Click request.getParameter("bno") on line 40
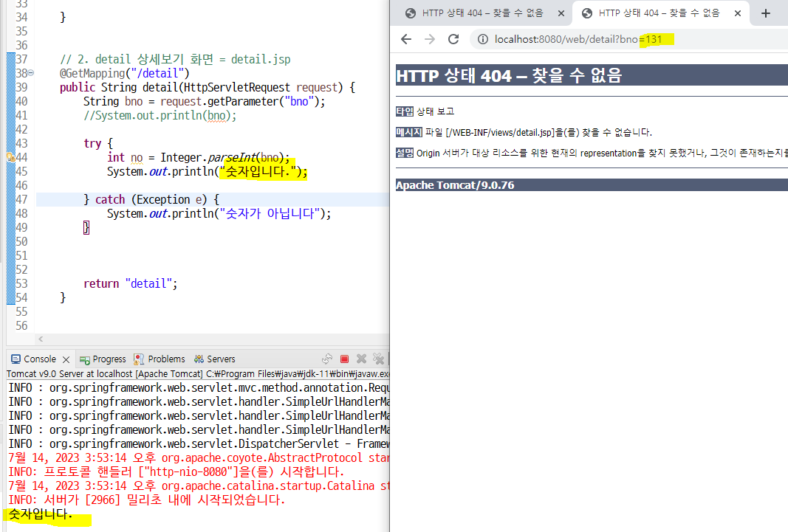The width and height of the screenshot is (788, 532). pyautogui.click(x=240, y=101)
